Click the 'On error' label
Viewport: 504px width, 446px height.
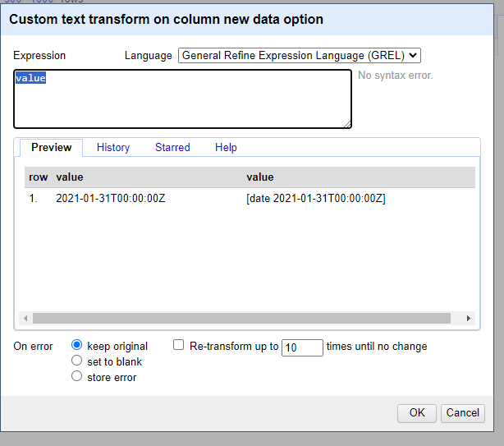tap(33, 347)
